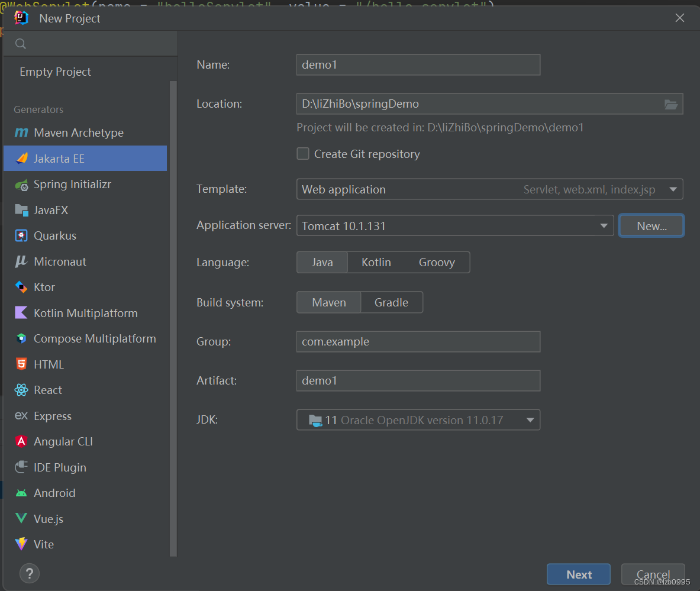Open help with question mark button
Screen dimensions: 700x591
click(30, 574)
